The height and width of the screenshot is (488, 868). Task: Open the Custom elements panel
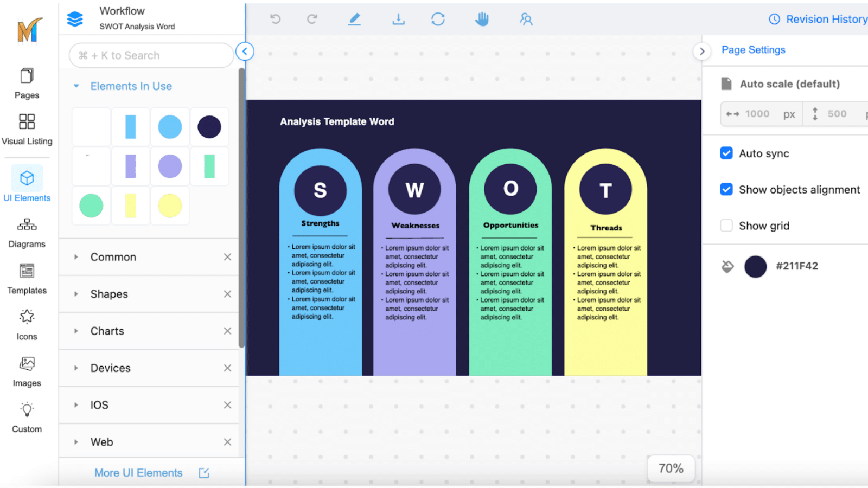[26, 415]
